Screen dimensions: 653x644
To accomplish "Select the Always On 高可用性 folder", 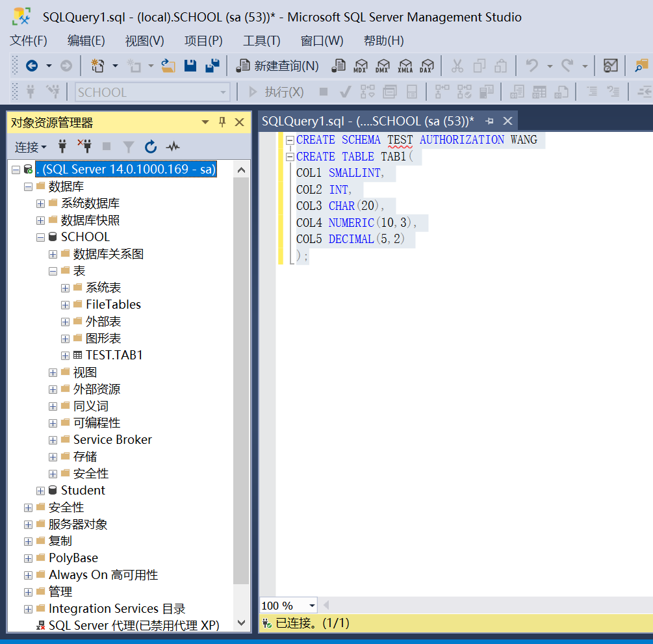I will click(103, 575).
